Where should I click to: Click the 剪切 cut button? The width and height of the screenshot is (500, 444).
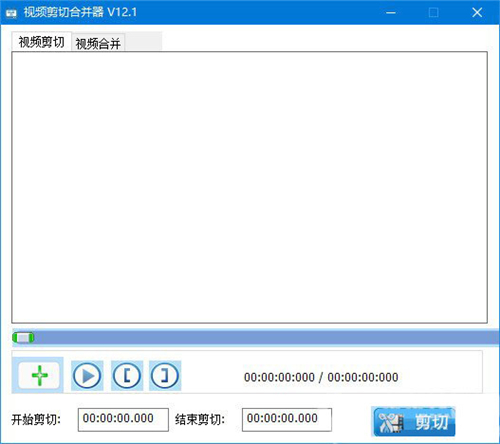[x=413, y=421]
